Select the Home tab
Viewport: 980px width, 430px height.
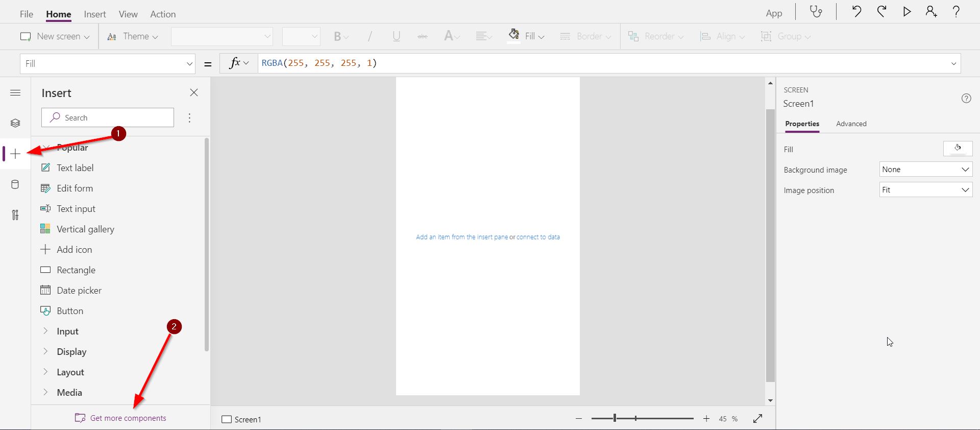pos(59,14)
